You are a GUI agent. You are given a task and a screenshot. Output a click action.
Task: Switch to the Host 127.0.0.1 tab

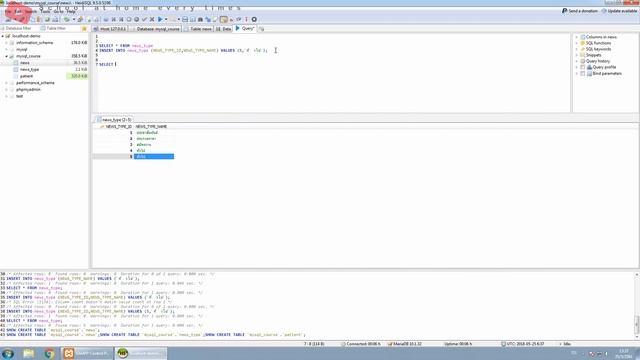click(110, 29)
